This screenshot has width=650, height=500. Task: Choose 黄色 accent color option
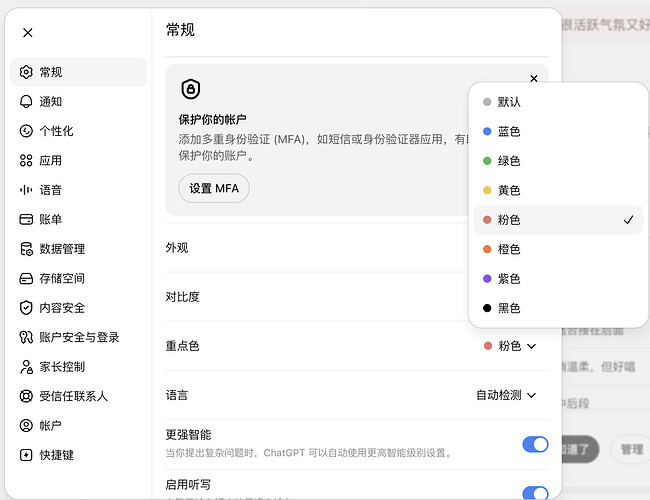558,190
